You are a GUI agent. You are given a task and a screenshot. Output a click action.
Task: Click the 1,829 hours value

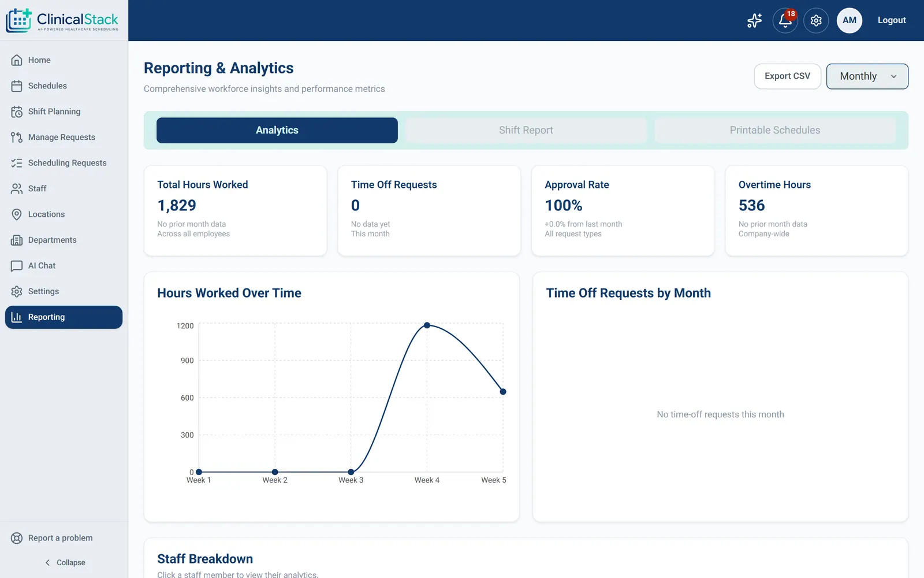[177, 205]
